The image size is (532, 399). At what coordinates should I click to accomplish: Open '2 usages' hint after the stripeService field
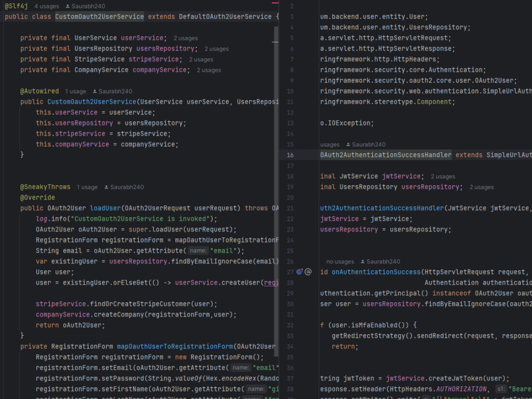[201, 60]
